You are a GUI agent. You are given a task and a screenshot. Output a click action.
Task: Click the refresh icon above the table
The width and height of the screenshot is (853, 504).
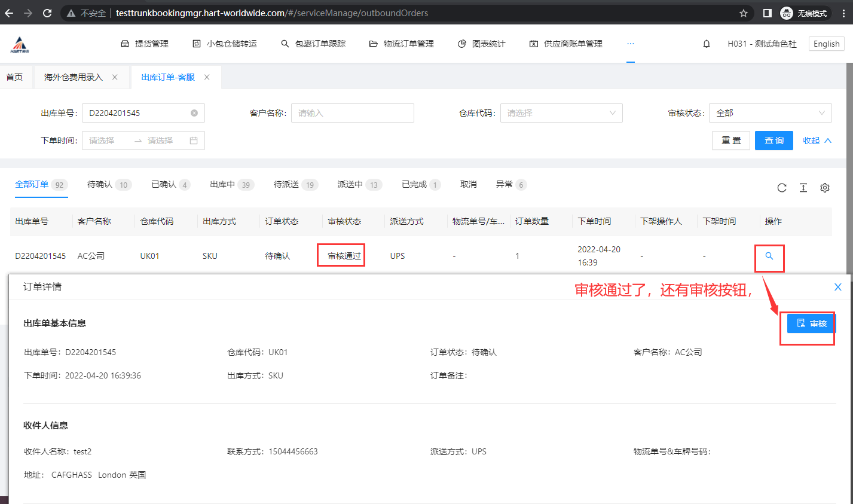(781, 188)
